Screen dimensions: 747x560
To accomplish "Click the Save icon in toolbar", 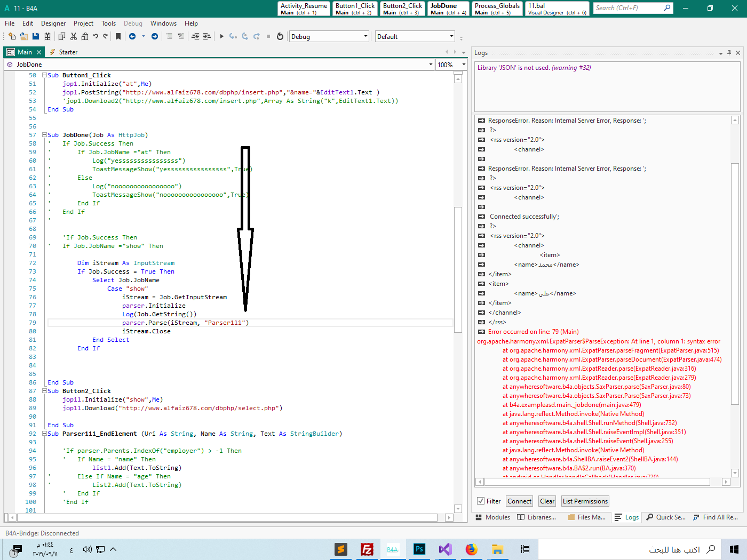I will click(36, 36).
